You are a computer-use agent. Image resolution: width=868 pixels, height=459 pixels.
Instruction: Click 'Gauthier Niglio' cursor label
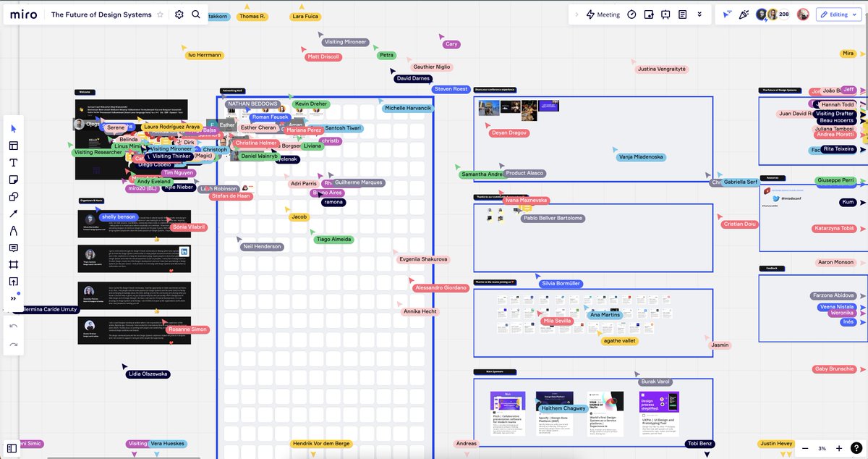[432, 67]
